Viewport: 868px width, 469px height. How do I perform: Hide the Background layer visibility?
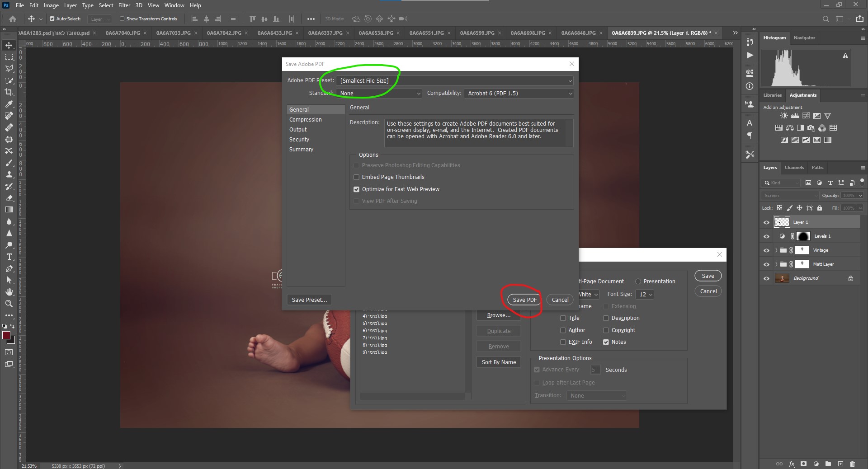[x=766, y=278]
